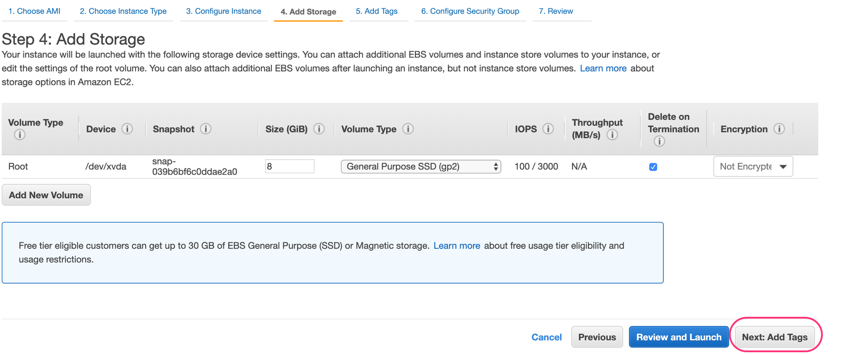The height and width of the screenshot is (354, 868).
Task: Click info icon next to Size (GiB)
Action: click(319, 129)
